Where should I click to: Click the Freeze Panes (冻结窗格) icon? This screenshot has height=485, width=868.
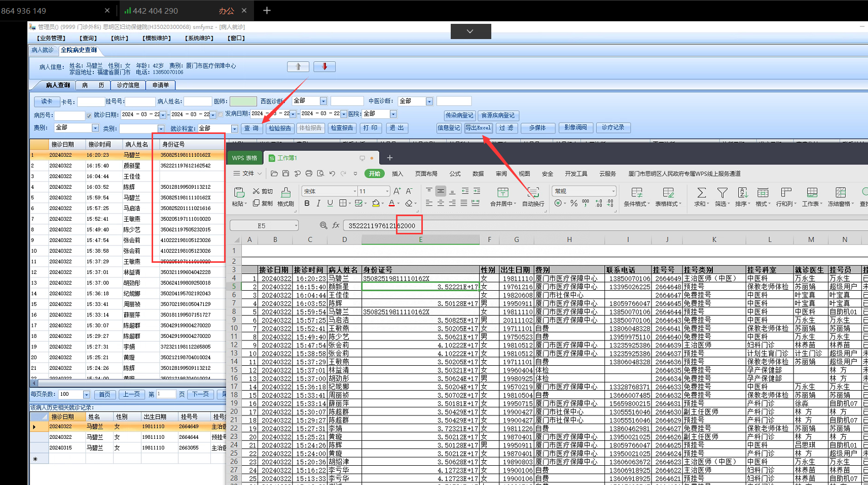point(840,193)
